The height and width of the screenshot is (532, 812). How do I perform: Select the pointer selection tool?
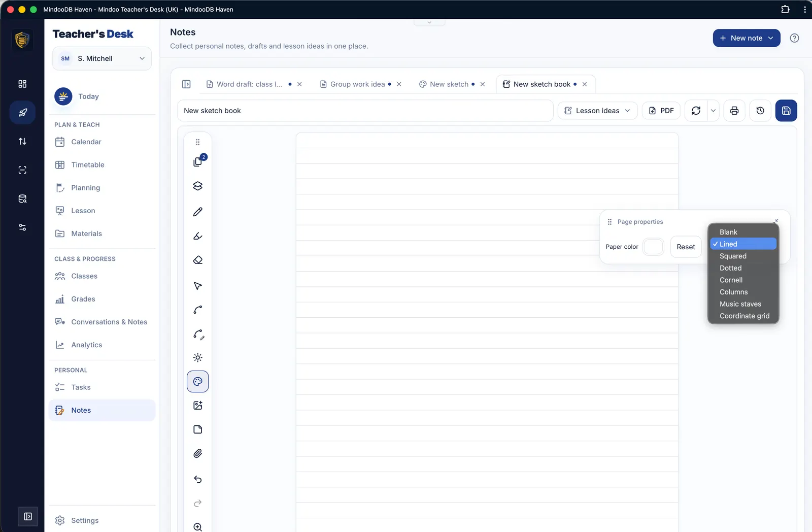[198, 286]
